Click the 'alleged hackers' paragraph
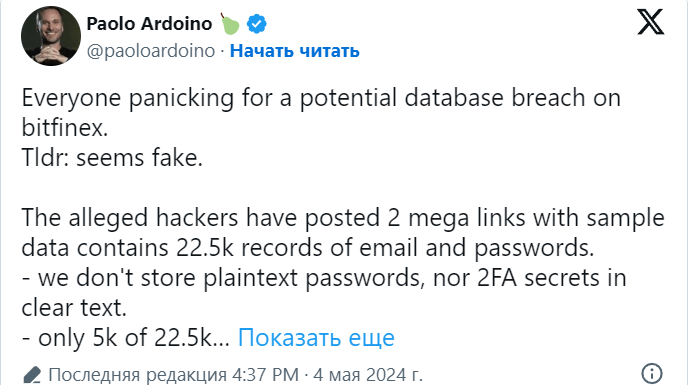The image size is (690, 385). click(343, 233)
